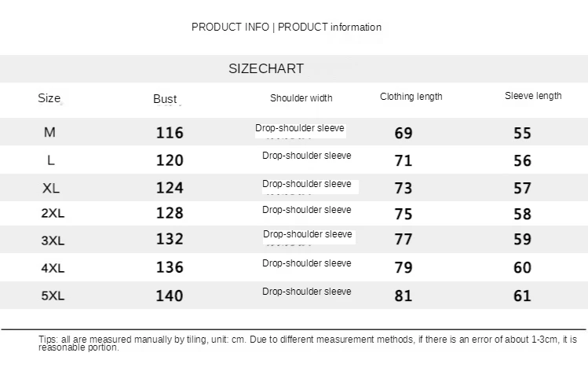Click clothing length value 79

[404, 268]
